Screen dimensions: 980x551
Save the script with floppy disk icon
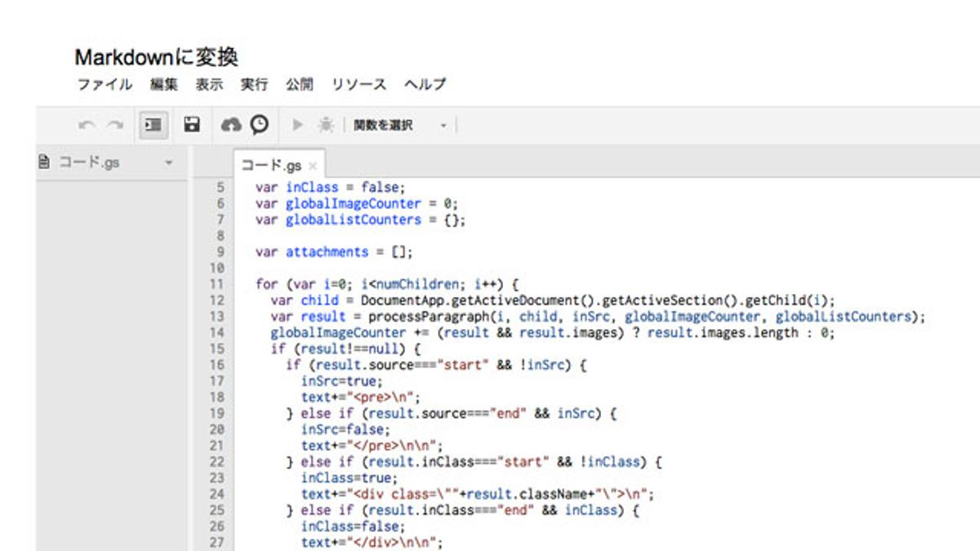[192, 125]
